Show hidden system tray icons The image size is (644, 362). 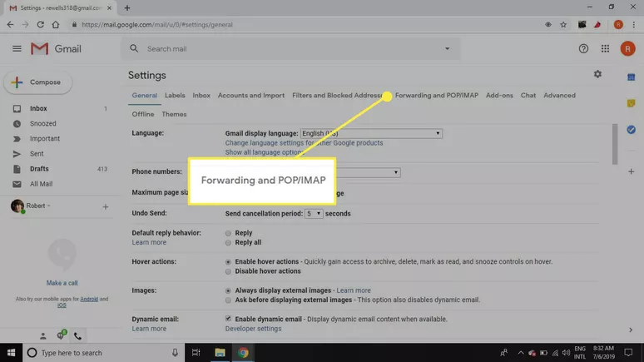click(520, 353)
